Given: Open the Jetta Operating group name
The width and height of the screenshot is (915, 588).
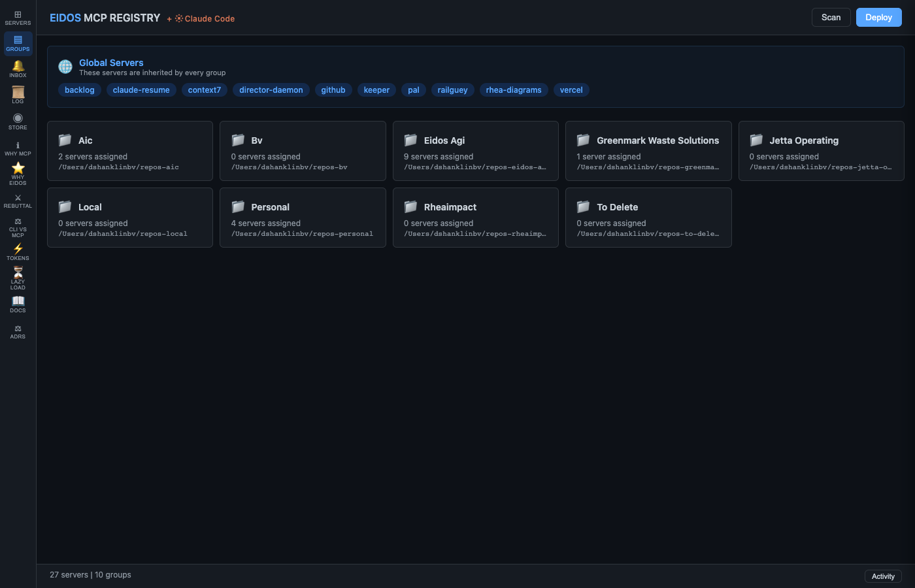Looking at the screenshot, I should 804,140.
